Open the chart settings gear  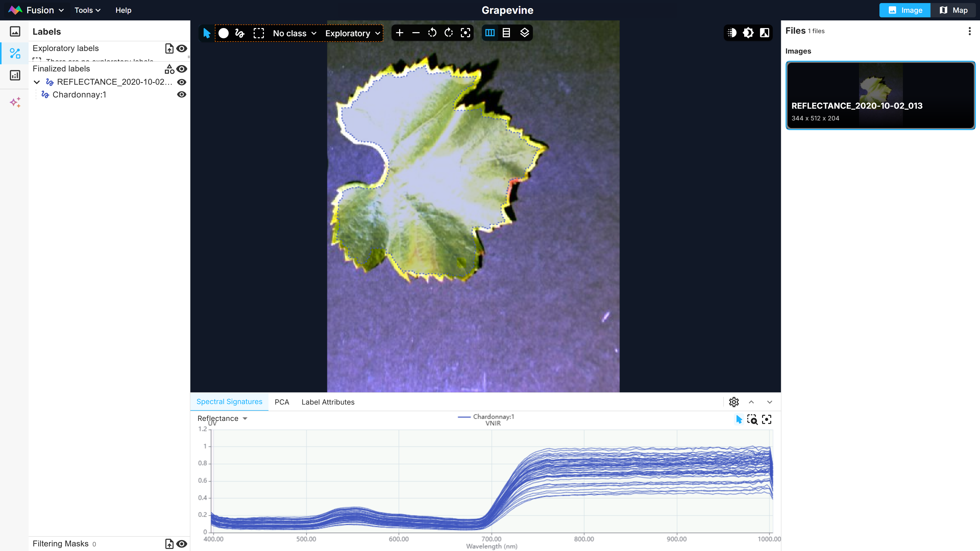[x=733, y=402]
